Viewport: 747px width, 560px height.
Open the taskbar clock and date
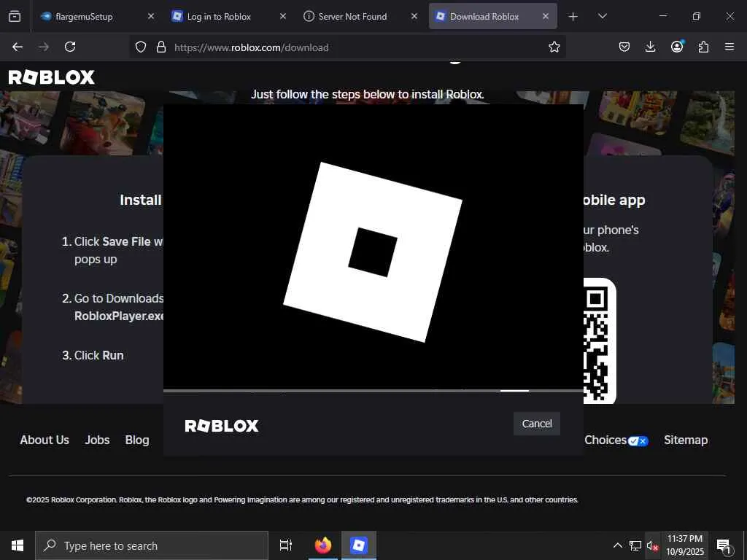tap(685, 545)
